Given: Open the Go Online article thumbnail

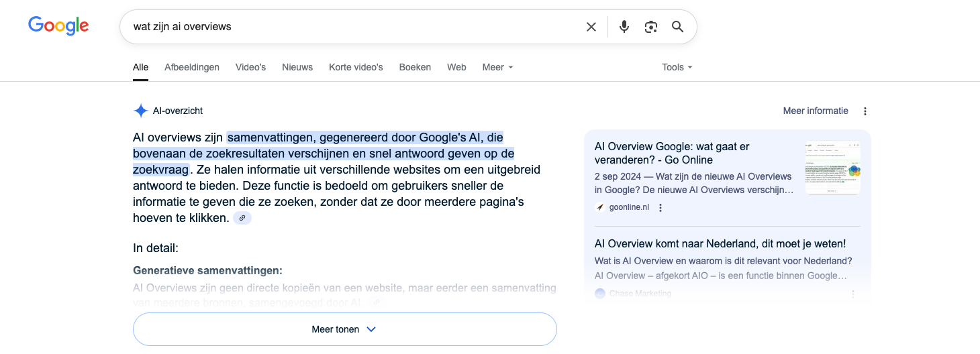Looking at the screenshot, I should pos(833,168).
